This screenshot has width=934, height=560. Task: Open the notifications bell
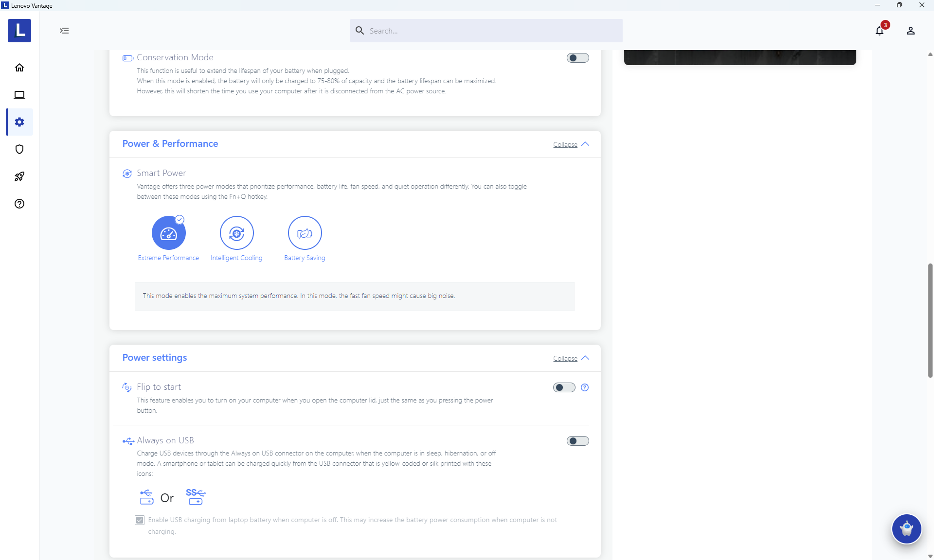(x=879, y=31)
